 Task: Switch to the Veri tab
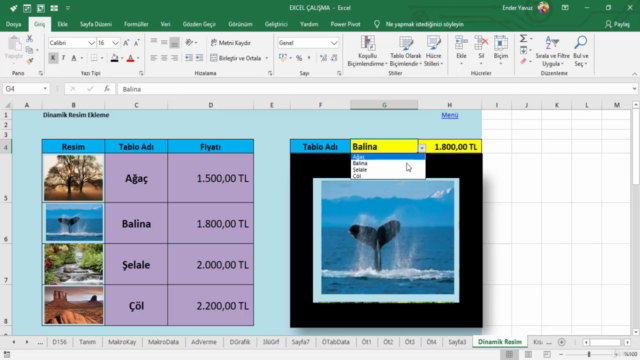pos(165,24)
